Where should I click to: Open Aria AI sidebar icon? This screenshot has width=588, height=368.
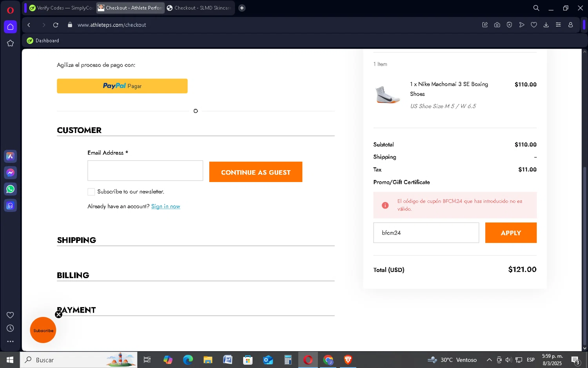[x=11, y=156]
